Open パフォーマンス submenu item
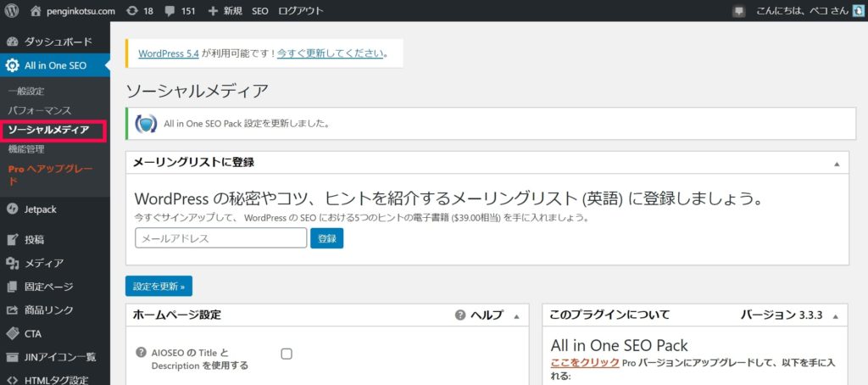Screen dimensions: 868x385 40,111
